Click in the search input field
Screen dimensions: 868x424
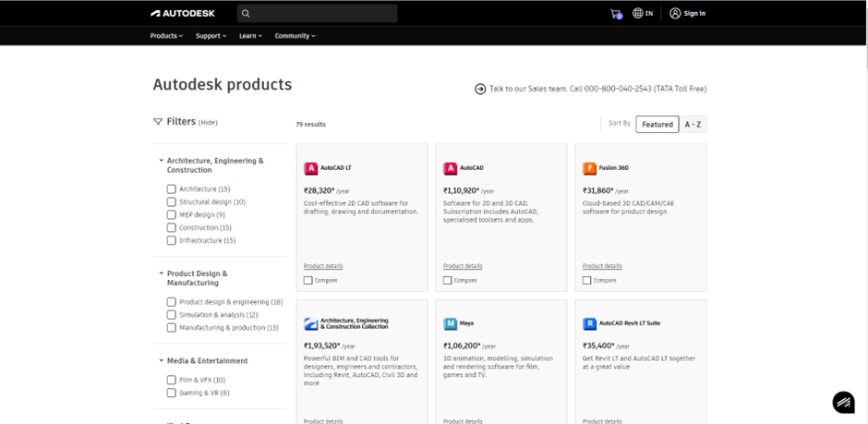point(318,13)
